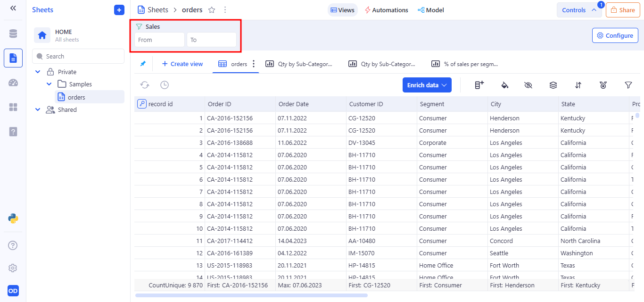Switch to the Automations tab
The width and height of the screenshot is (644, 302).
[387, 10]
